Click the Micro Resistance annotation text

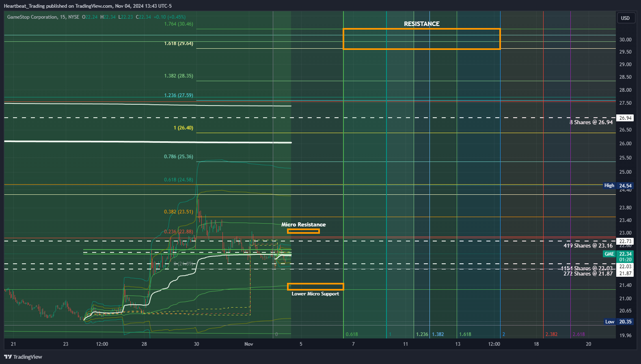coord(304,224)
